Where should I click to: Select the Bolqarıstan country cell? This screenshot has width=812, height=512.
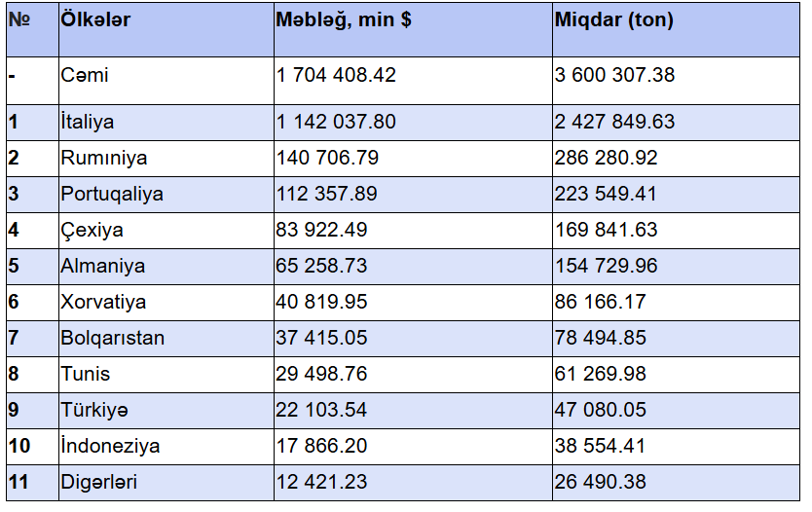(x=112, y=338)
